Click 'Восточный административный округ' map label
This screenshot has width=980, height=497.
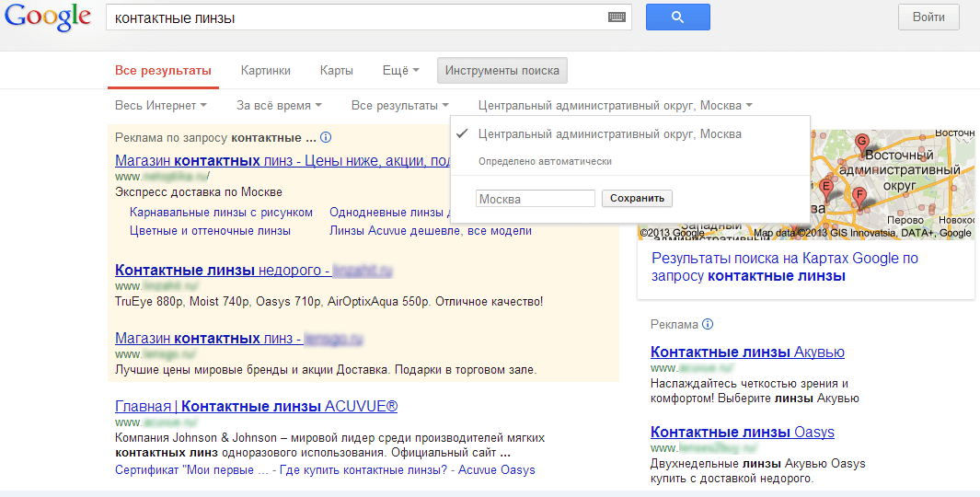pos(899,170)
